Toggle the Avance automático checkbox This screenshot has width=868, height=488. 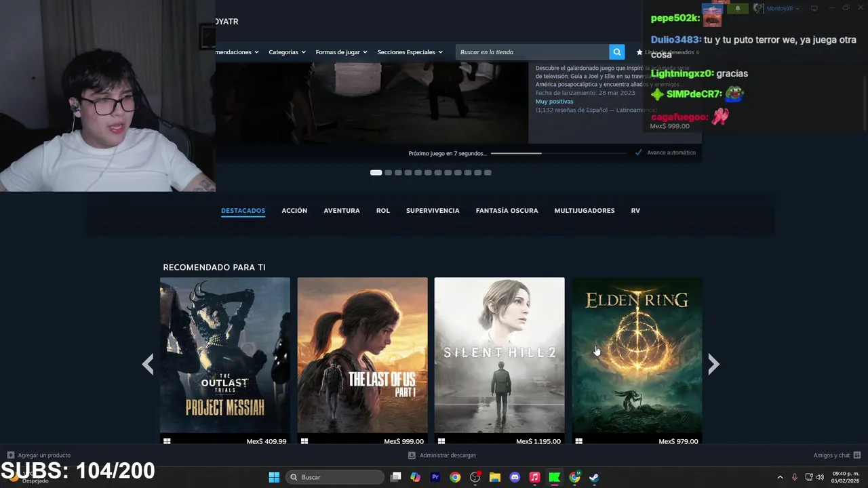point(638,152)
